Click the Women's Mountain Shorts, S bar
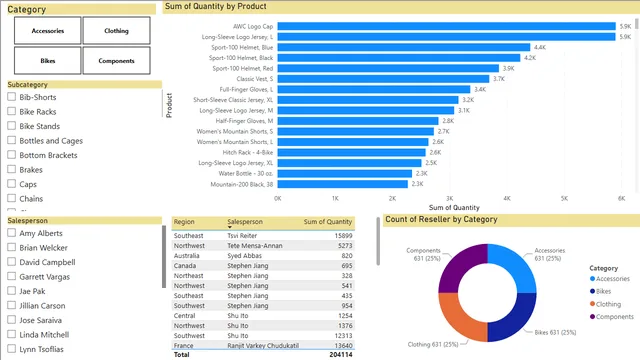The image size is (640, 360). [356, 131]
